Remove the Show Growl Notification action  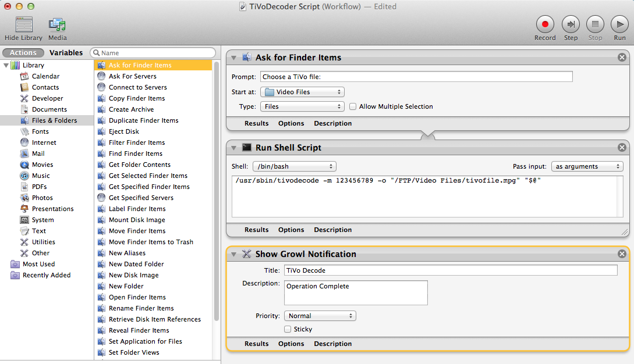[x=622, y=254]
